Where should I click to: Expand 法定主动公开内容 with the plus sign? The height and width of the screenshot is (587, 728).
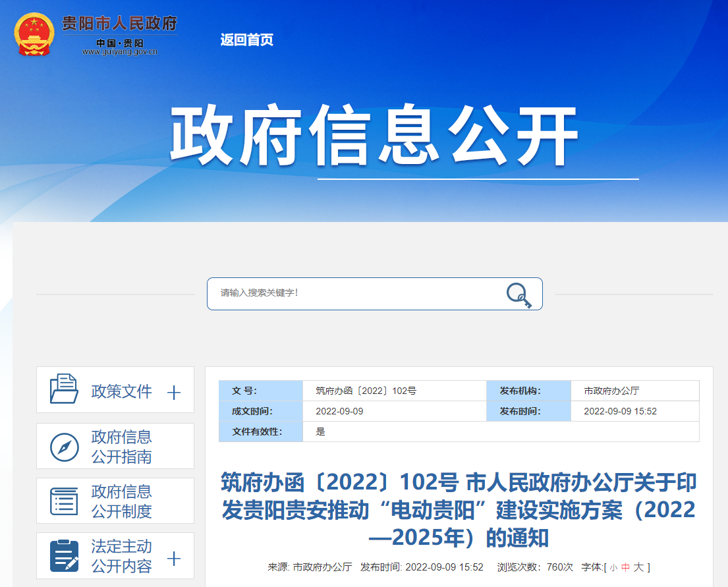click(x=174, y=558)
